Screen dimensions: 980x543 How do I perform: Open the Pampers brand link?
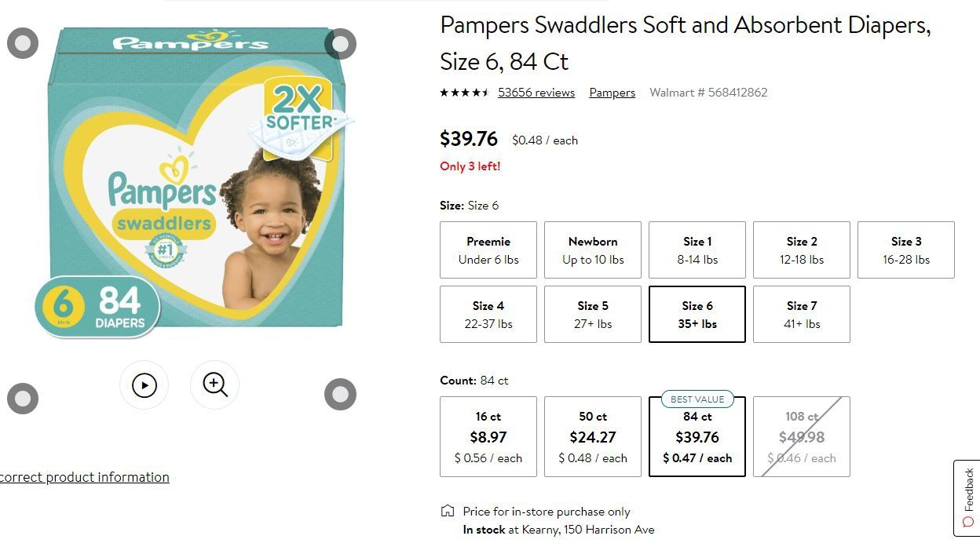(612, 93)
